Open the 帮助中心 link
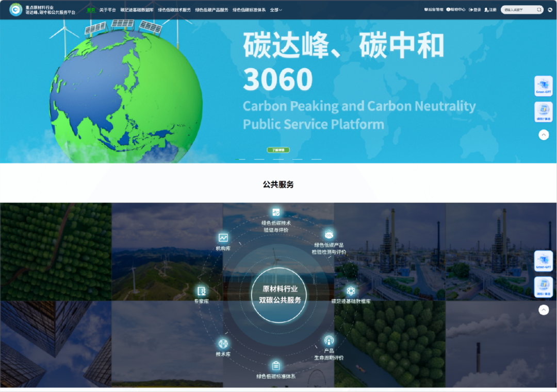Image resolution: width=557 pixels, height=392 pixels. click(x=456, y=10)
